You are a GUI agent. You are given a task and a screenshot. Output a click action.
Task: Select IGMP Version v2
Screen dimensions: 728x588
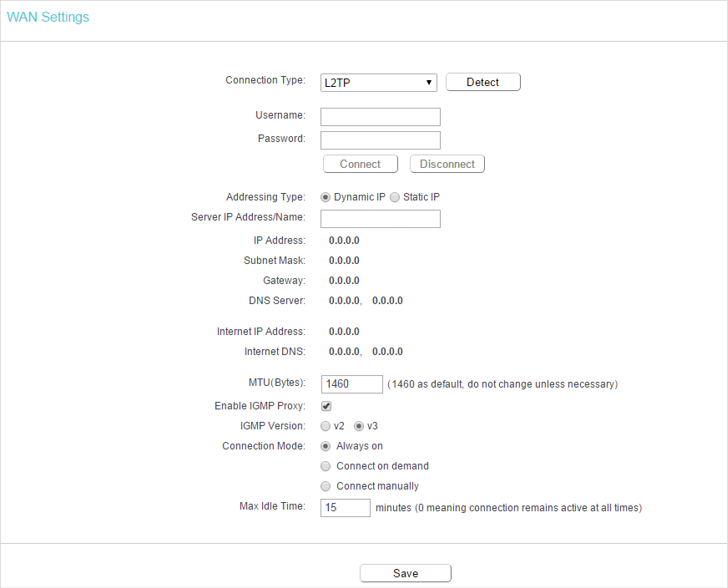[325, 426]
